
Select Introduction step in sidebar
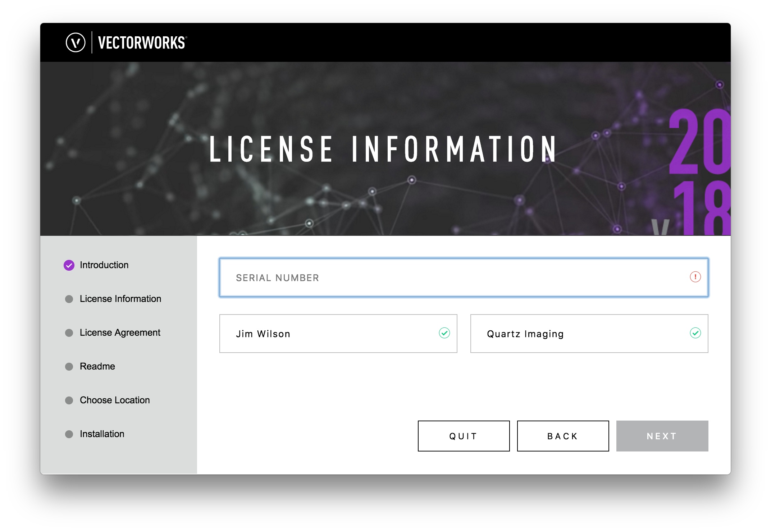pyautogui.click(x=104, y=265)
